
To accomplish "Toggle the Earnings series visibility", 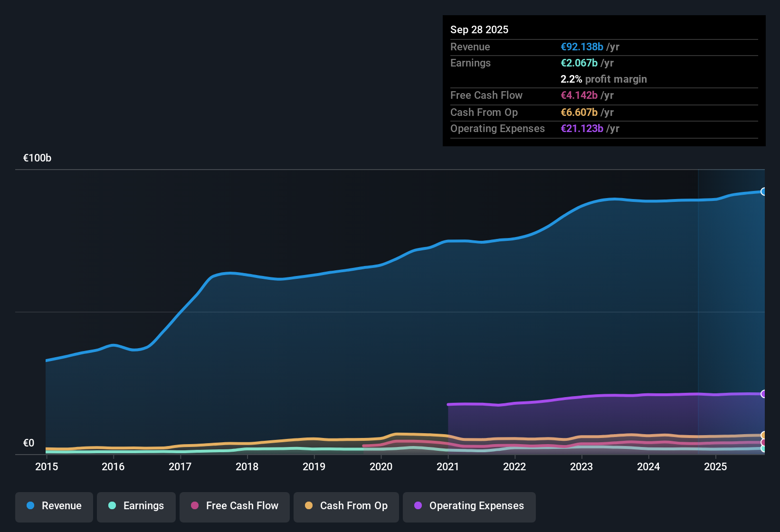I will click(136, 506).
